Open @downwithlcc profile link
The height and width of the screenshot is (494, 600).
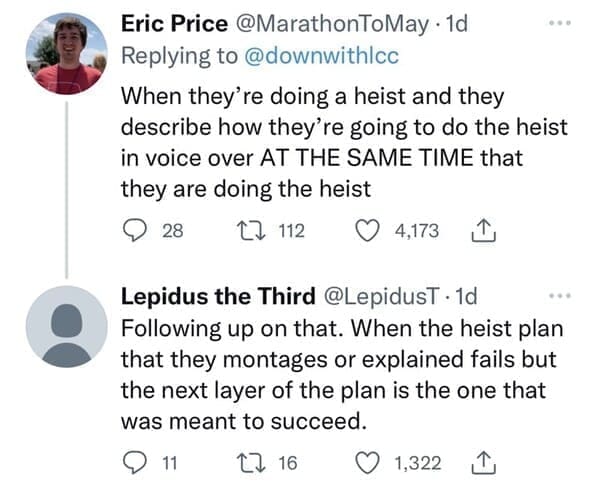[x=321, y=56]
